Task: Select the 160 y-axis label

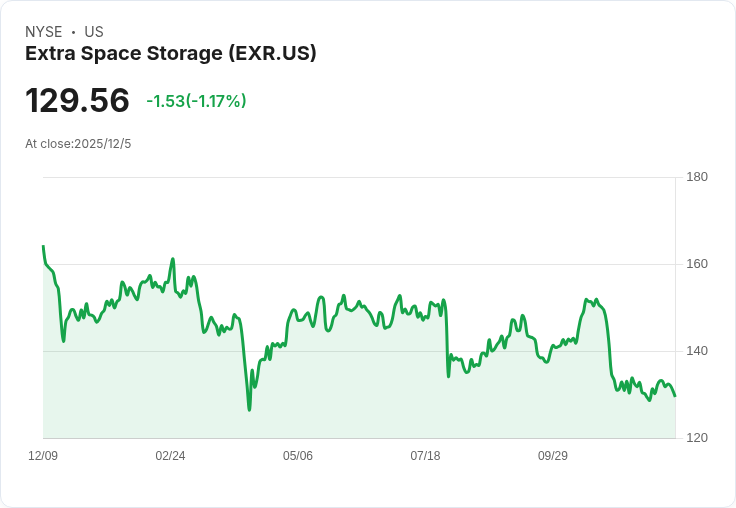Action: coord(697,264)
